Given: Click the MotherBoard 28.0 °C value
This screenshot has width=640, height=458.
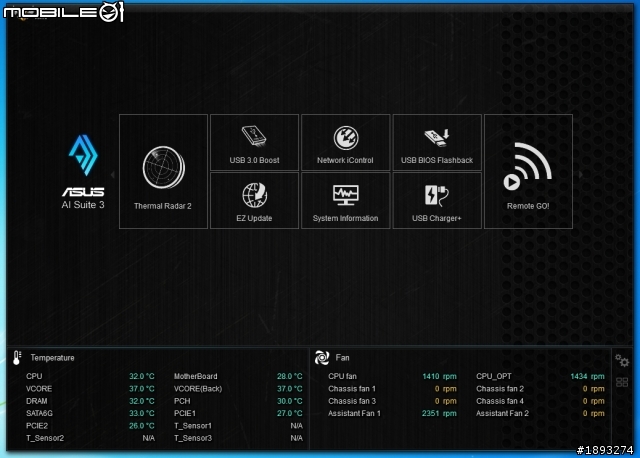Looking at the screenshot, I should tap(289, 376).
